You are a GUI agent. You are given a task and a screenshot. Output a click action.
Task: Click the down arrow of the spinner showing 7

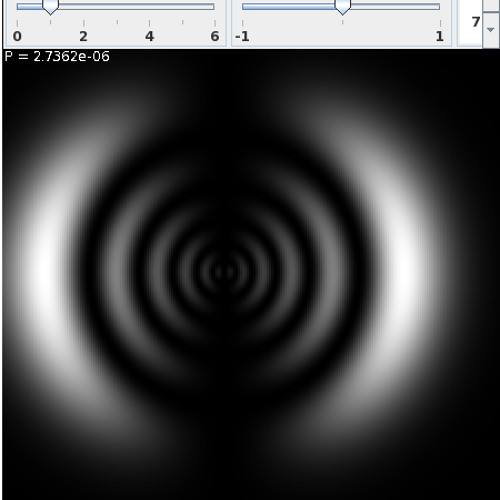click(x=490, y=30)
